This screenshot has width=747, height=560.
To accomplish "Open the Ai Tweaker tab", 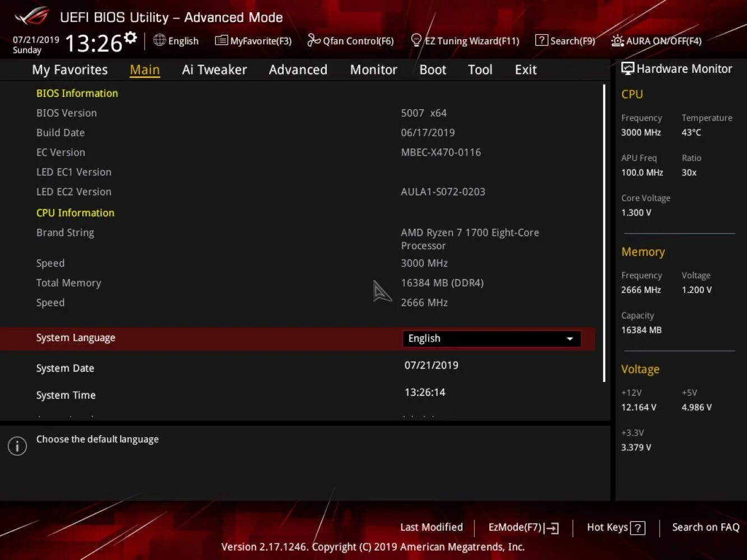I will point(215,69).
